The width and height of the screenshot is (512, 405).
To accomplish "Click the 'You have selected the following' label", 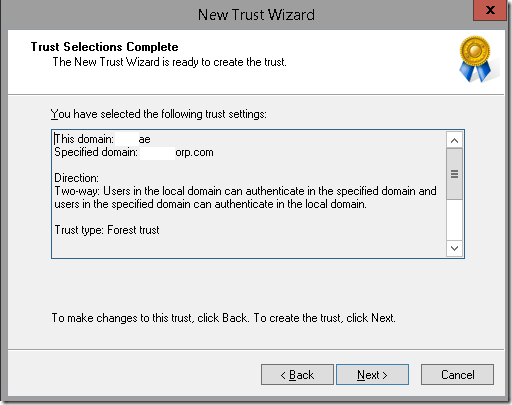I will click(x=159, y=114).
